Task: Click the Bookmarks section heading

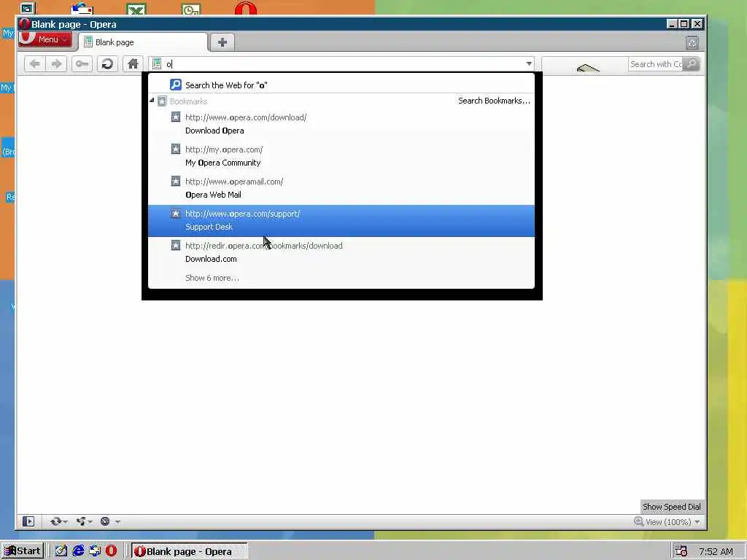Action: pos(189,101)
